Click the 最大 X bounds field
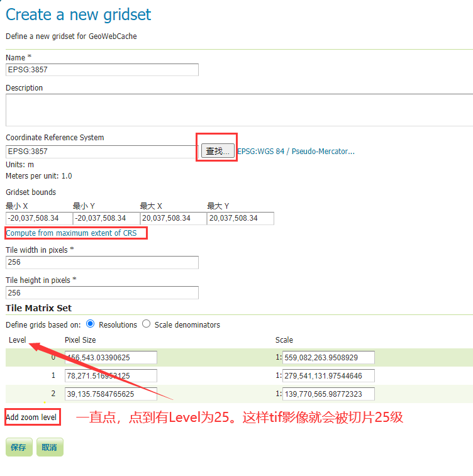This screenshot has height=476, width=473. click(x=174, y=218)
